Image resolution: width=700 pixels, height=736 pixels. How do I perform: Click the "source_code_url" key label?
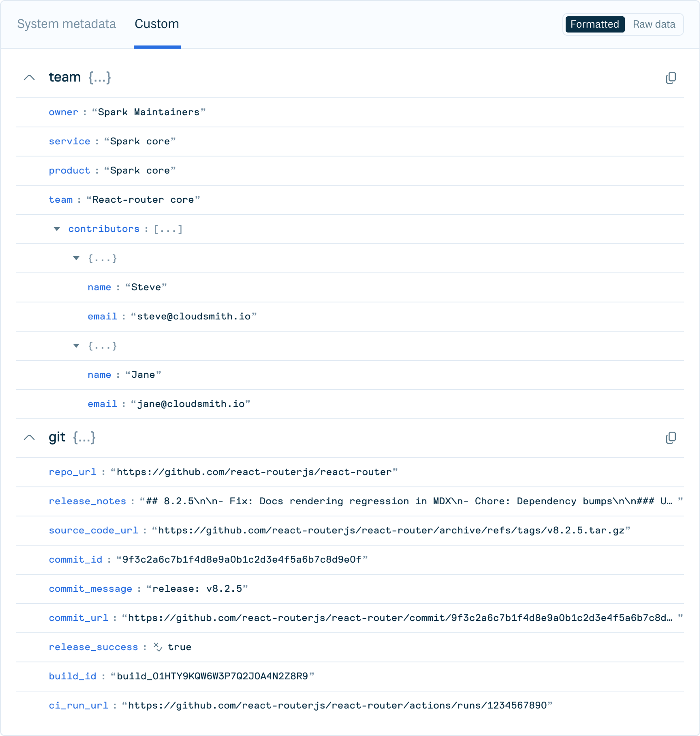pyautogui.click(x=93, y=530)
